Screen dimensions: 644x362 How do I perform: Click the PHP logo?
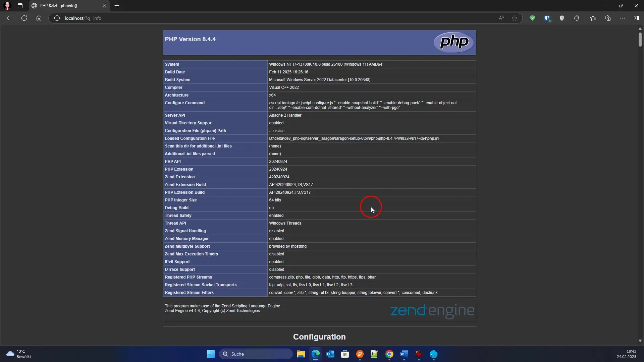point(454,42)
